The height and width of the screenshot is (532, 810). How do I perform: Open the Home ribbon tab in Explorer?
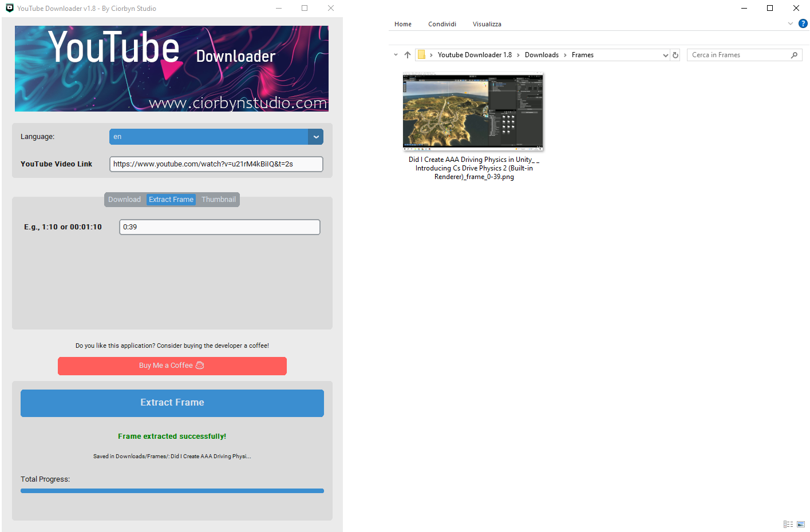[403, 24]
